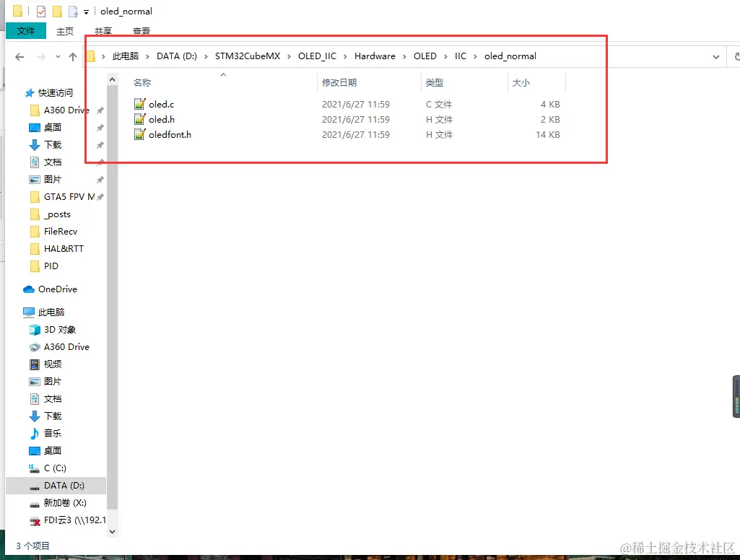The height and width of the screenshot is (560, 740).
Task: Open customize quick access toolbar dropdown
Action: 86,12
